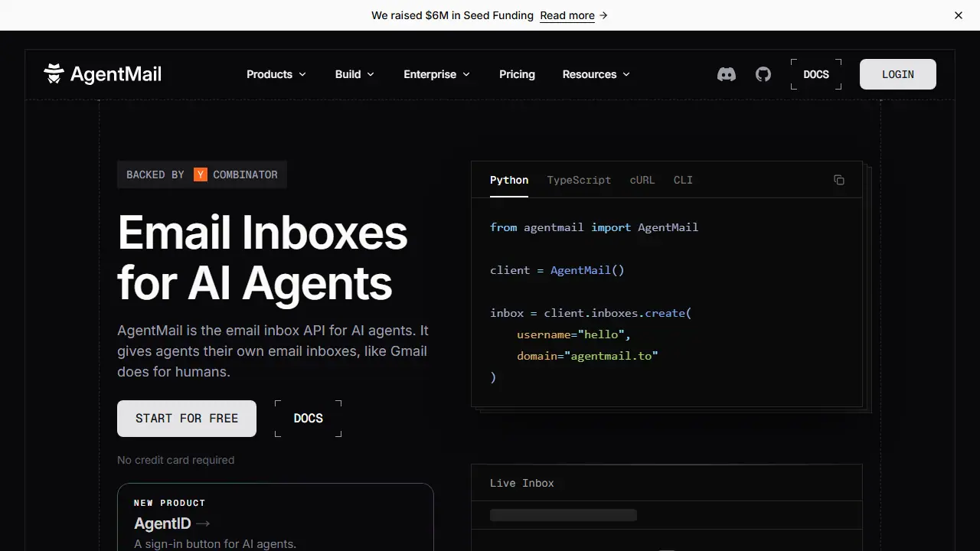Expand the Products menu
The height and width of the screenshot is (551, 980).
coord(276,74)
